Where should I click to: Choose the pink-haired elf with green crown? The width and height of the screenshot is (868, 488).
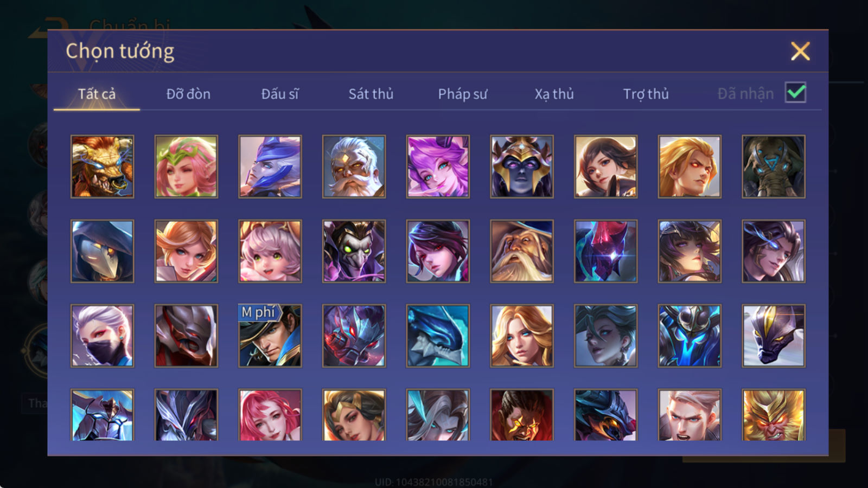click(186, 166)
